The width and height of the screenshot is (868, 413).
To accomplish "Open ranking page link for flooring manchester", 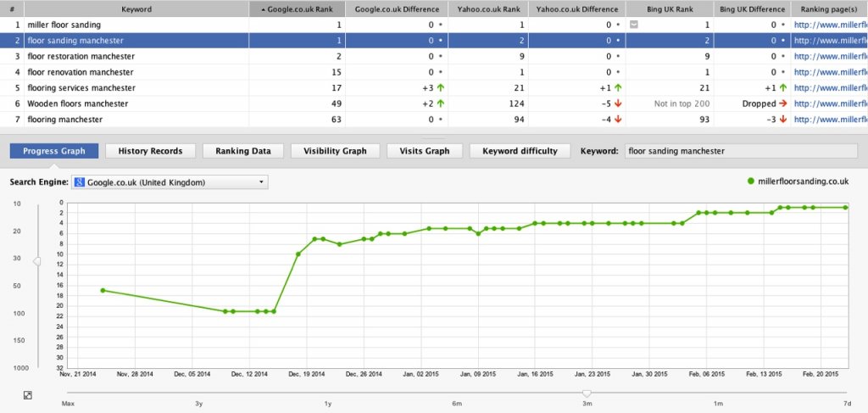I will [831, 119].
